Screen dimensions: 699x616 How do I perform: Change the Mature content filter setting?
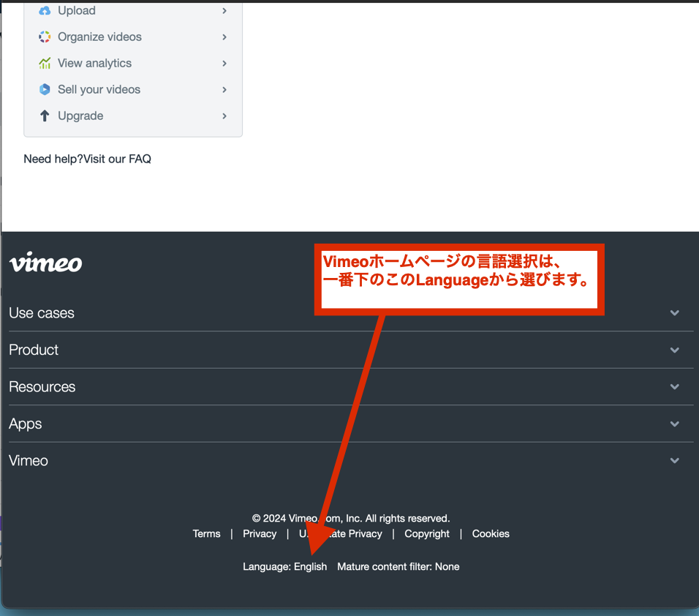398,566
